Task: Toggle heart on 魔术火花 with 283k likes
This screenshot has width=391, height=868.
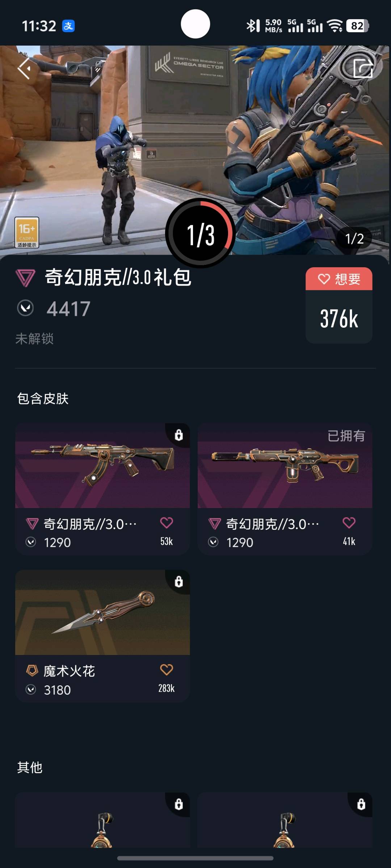Action: click(x=167, y=669)
